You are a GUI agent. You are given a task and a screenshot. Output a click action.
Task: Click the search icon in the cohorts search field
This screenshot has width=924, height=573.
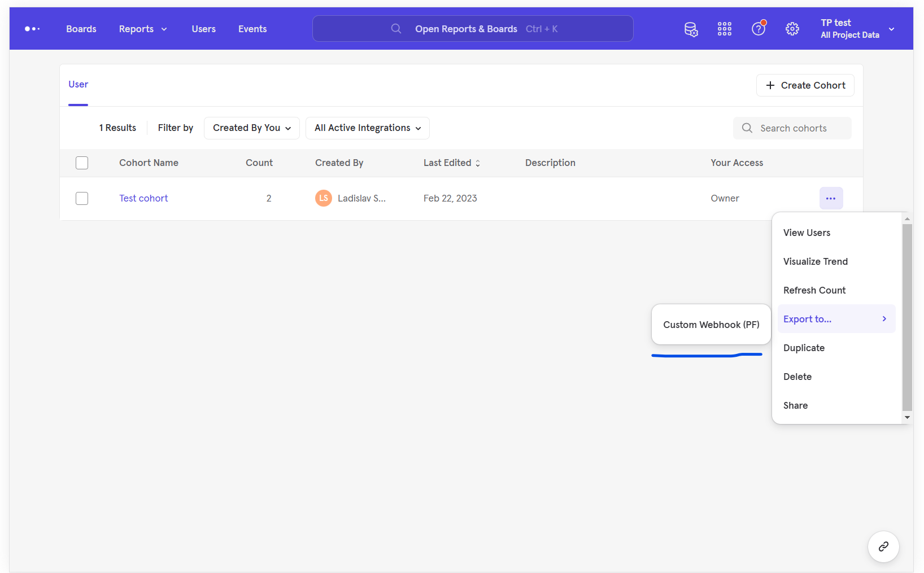tap(747, 128)
